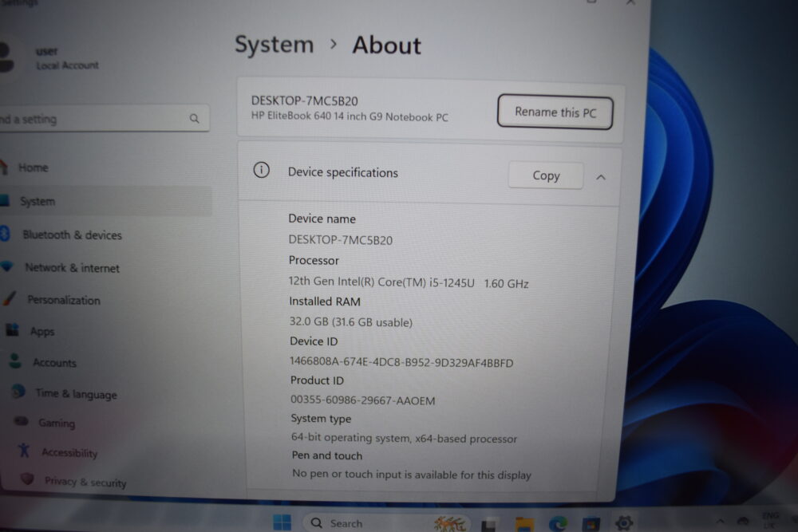This screenshot has width=798, height=532.
Task: Copy the device specifications
Action: tap(546, 175)
